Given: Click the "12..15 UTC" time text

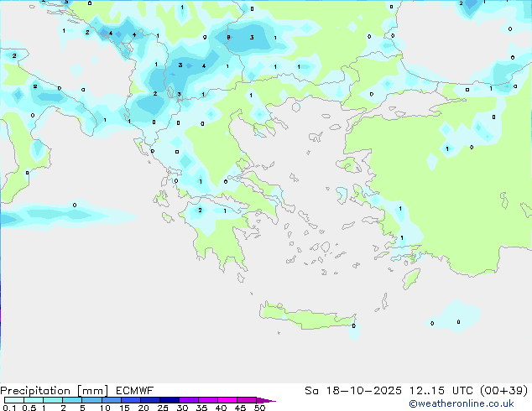Looking at the screenshot, I should 441,391.
